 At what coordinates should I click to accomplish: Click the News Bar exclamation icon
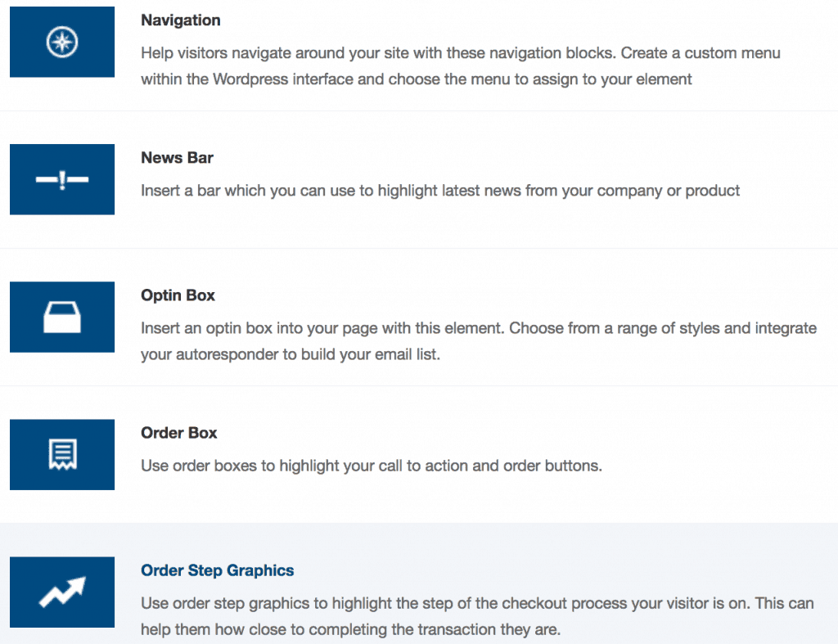tap(62, 179)
